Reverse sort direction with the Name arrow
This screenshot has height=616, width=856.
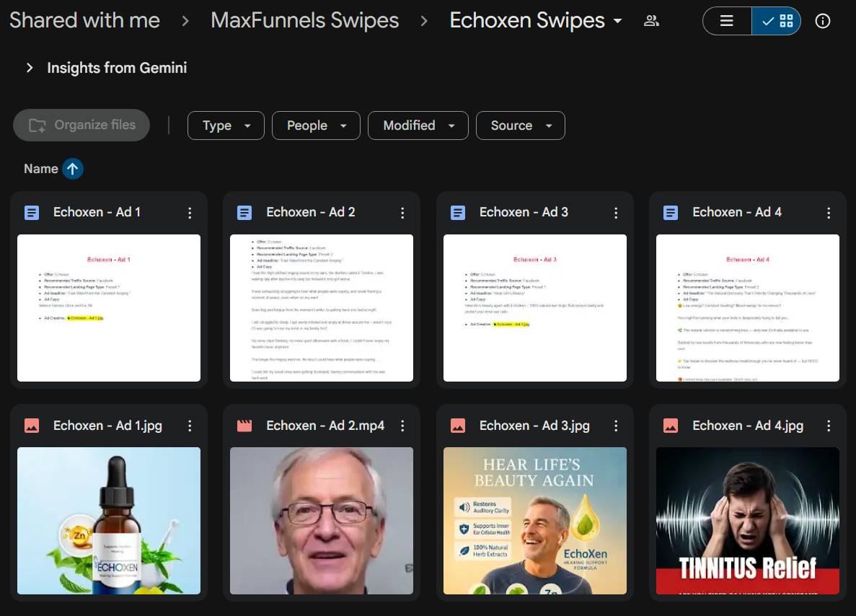point(72,169)
